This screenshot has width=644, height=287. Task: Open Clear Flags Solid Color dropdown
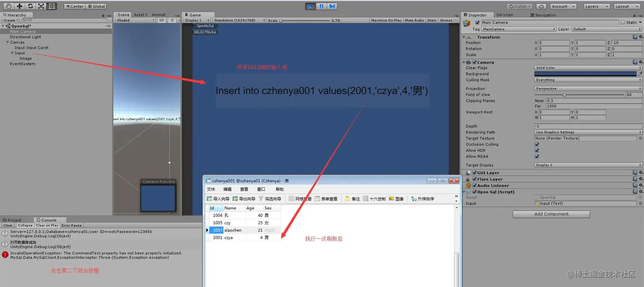588,68
